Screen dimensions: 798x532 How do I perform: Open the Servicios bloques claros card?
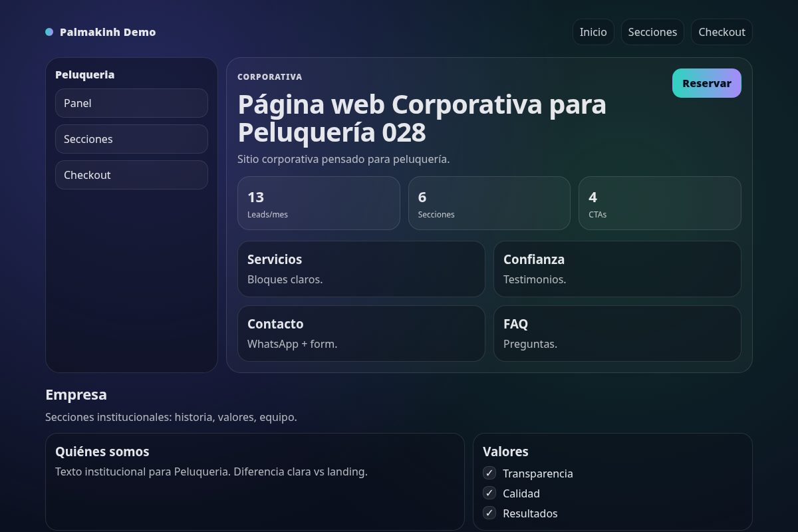(x=361, y=269)
